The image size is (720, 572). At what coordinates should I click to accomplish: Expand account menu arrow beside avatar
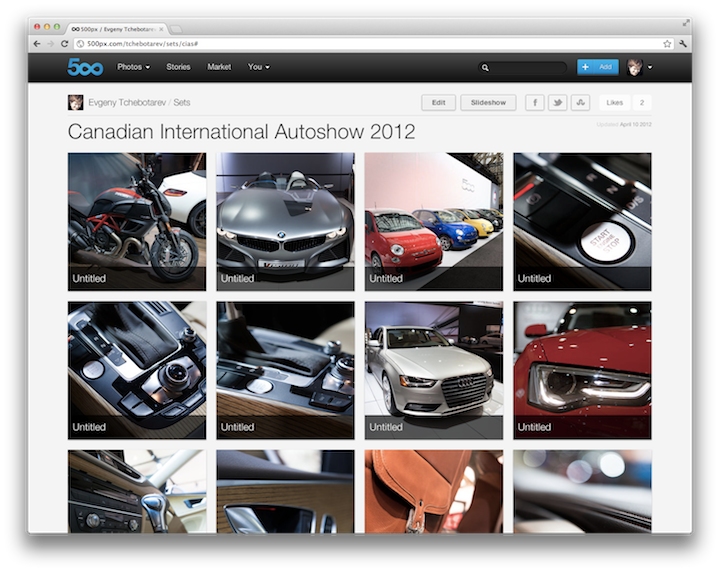click(x=650, y=67)
